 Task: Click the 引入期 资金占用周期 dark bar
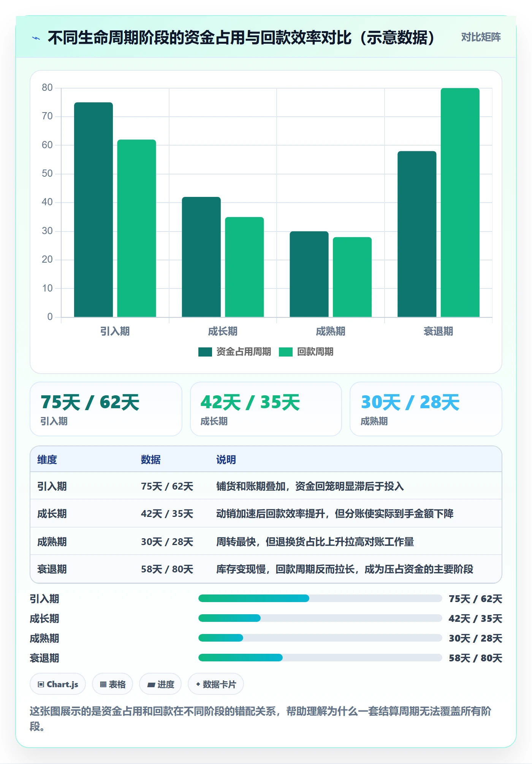[93, 209]
